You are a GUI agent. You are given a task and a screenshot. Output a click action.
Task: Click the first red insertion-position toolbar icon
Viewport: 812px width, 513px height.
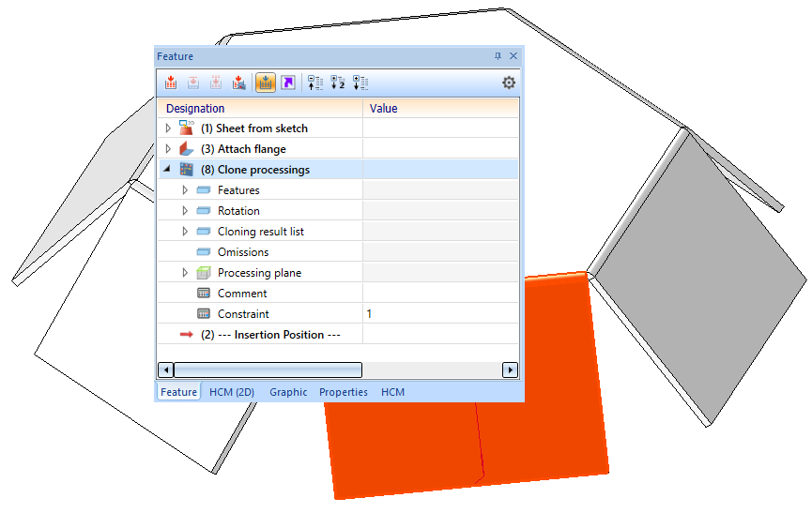(x=170, y=83)
